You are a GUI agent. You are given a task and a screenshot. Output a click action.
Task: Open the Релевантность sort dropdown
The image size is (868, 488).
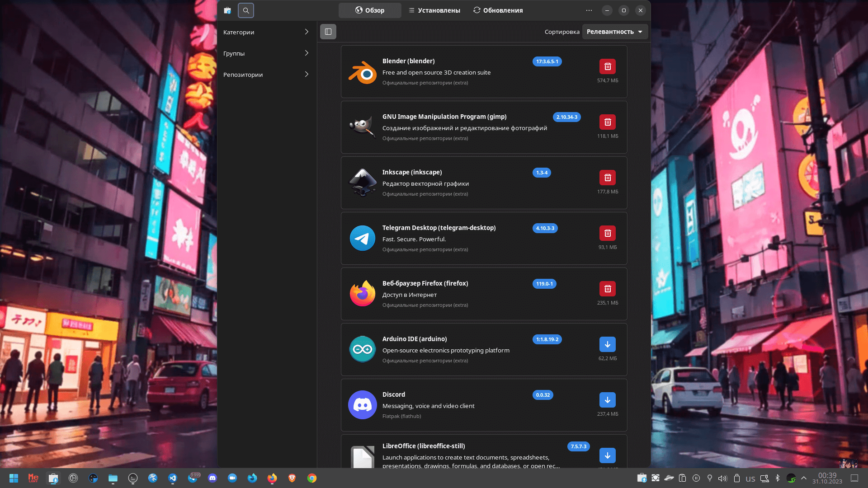tap(615, 32)
